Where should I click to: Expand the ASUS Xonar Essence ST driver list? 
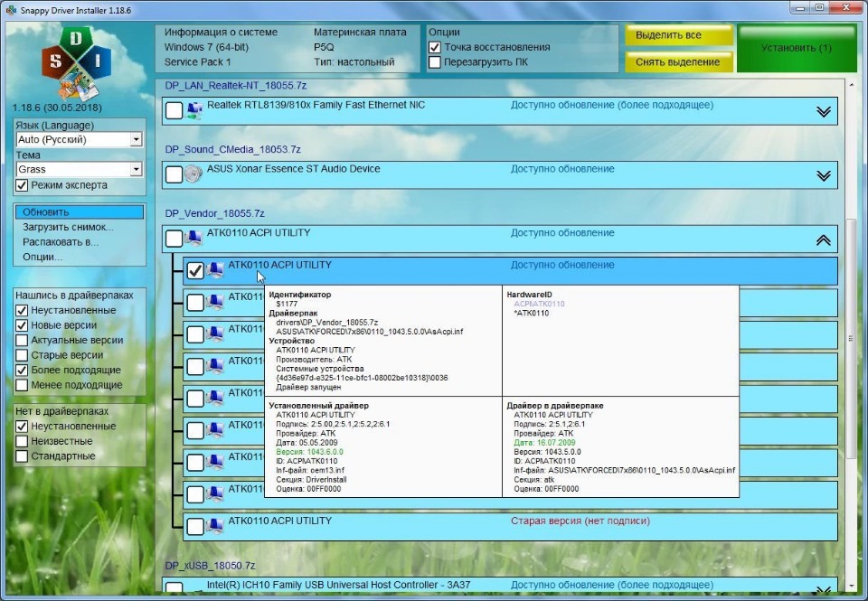point(823,176)
